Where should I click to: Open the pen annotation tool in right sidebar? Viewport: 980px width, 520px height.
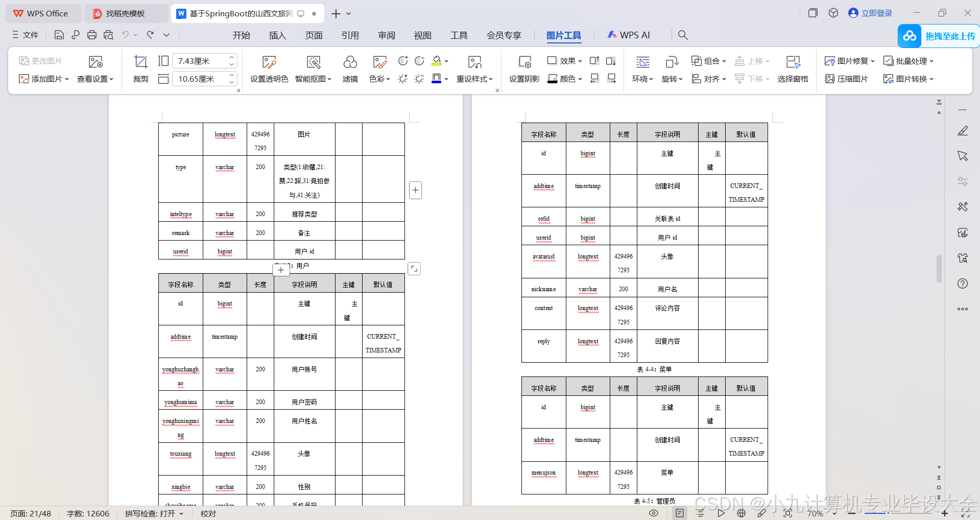[963, 131]
